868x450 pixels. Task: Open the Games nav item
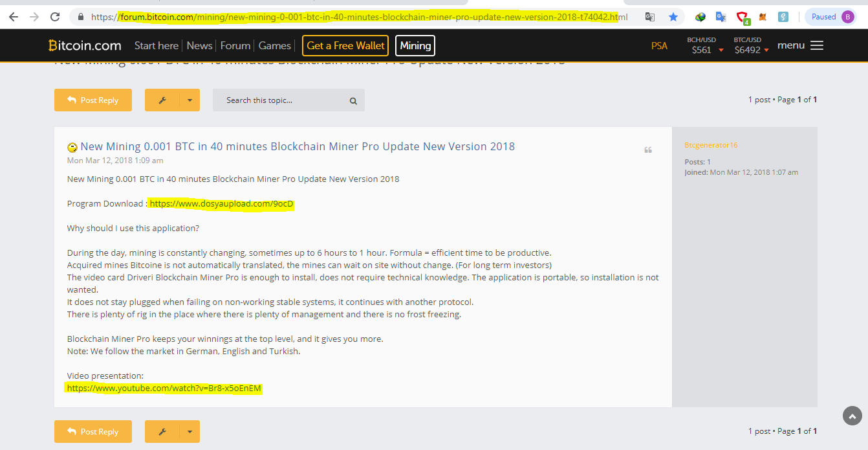coord(275,45)
